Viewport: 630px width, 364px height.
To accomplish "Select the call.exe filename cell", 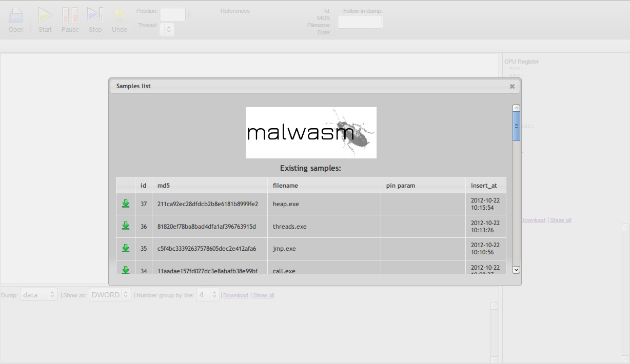I will [324, 268].
